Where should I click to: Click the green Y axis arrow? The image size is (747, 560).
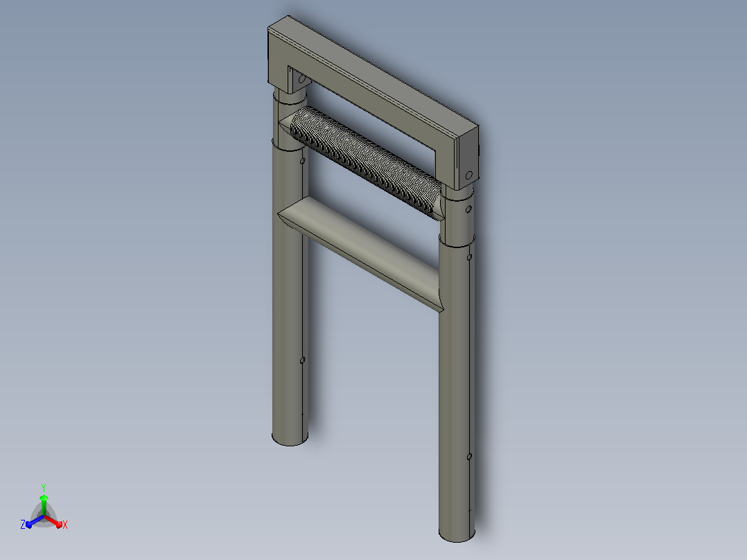click(44, 502)
